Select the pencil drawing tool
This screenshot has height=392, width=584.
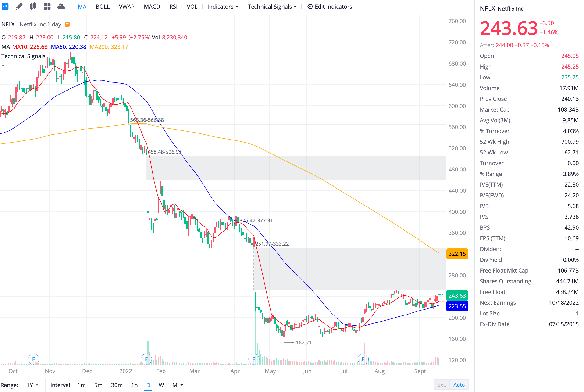[x=19, y=7]
